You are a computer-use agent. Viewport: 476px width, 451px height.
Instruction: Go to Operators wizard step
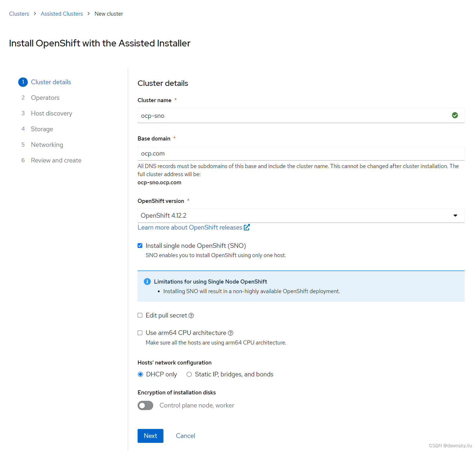[x=45, y=98]
